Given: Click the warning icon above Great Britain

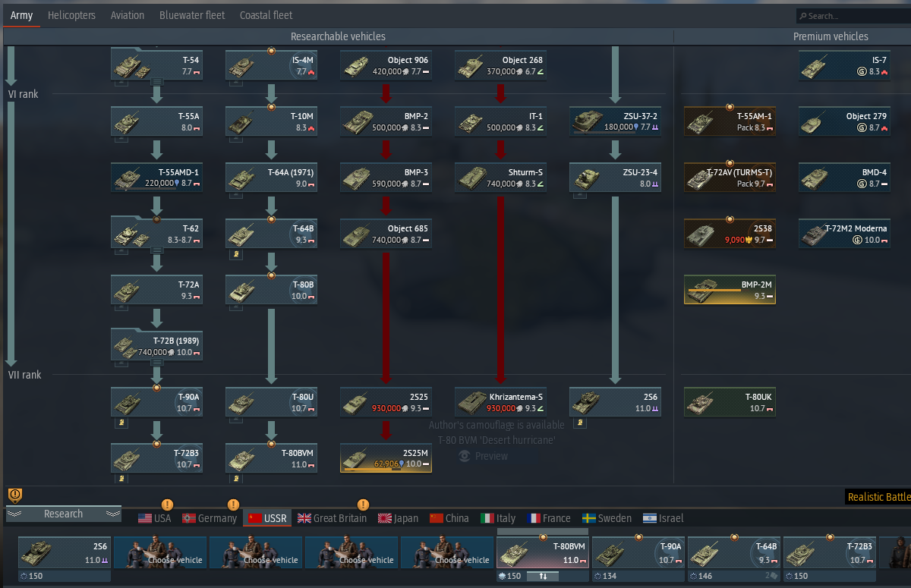Looking at the screenshot, I should [x=363, y=505].
